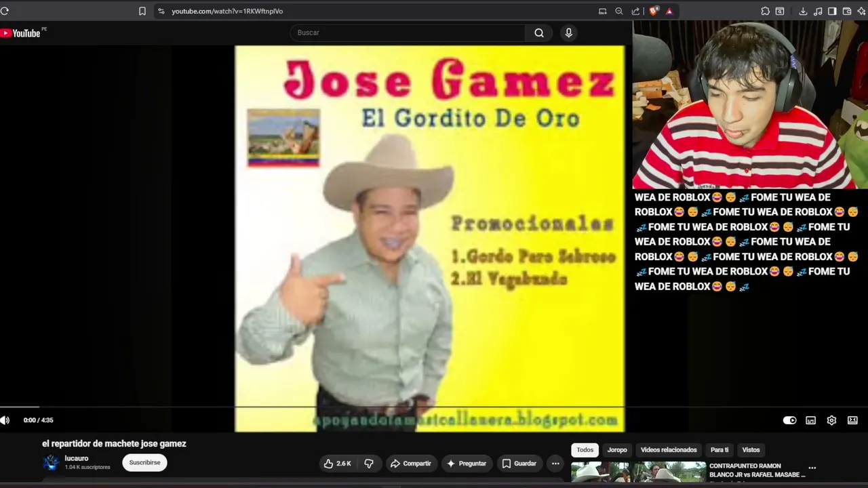Mute the video with the speaker icon

(5, 420)
